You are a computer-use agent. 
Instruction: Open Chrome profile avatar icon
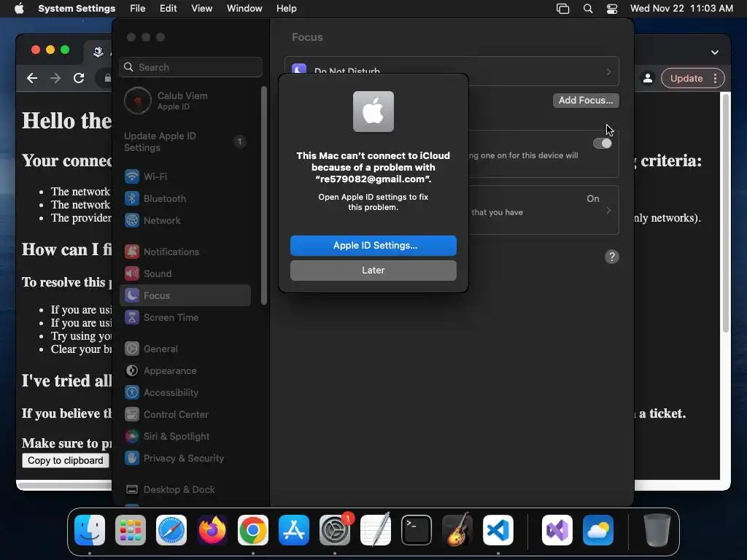648,78
